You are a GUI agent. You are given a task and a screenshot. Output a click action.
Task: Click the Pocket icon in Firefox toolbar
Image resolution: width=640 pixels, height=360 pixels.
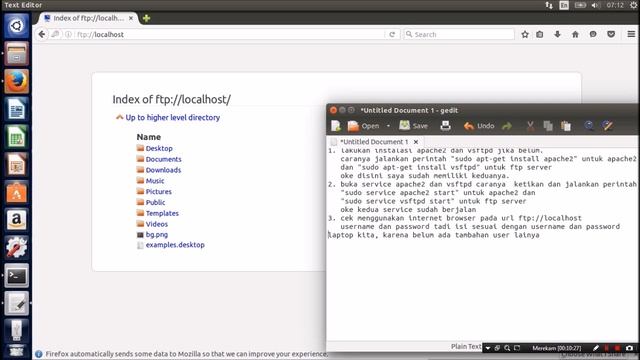[x=611, y=34]
